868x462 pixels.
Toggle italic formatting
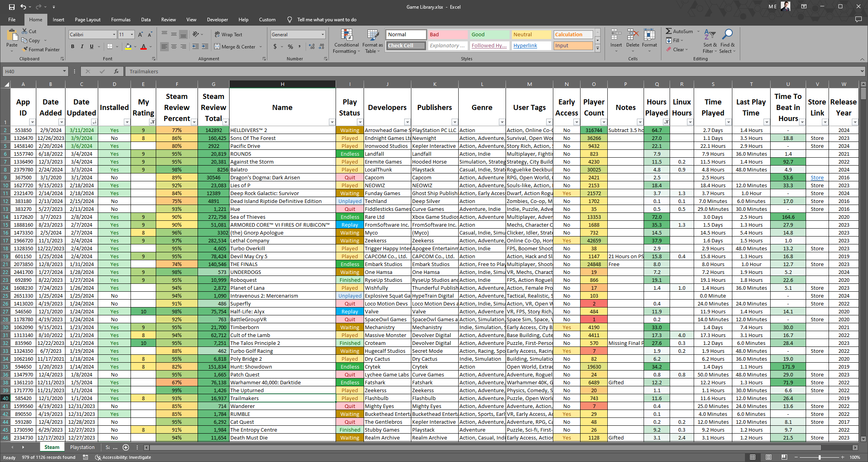[x=82, y=47]
